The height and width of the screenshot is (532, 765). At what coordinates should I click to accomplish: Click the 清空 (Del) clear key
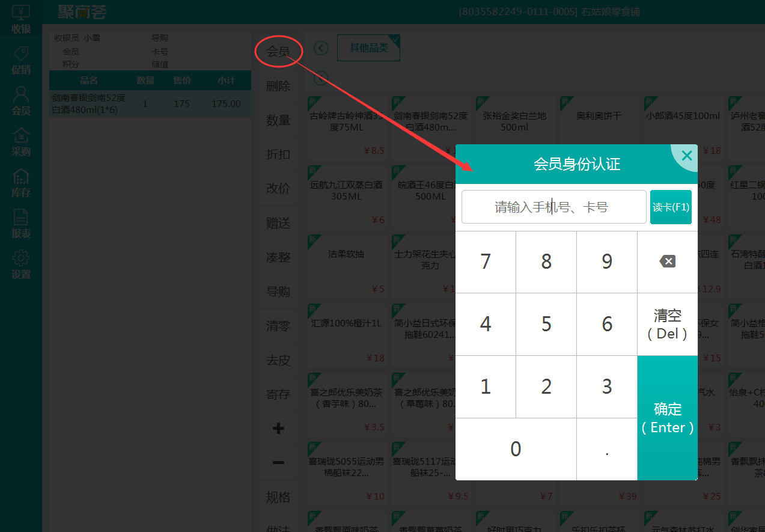click(x=667, y=324)
